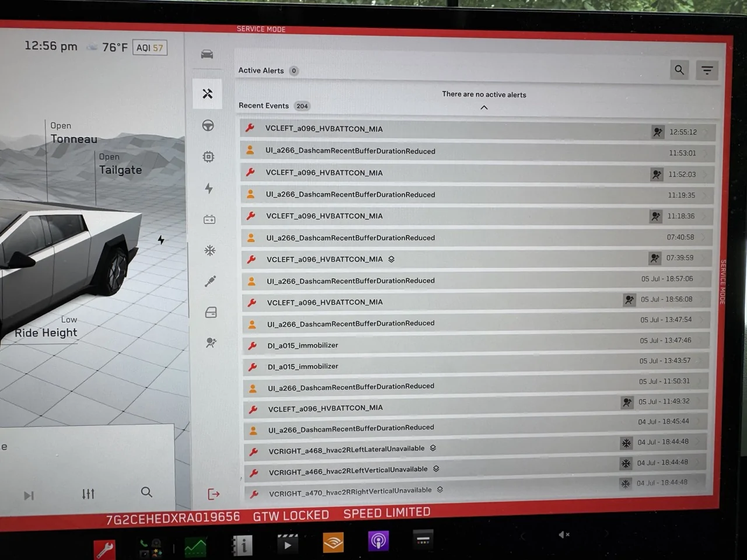Open the info manual app in the dock
The image size is (747, 560).
[242, 545]
